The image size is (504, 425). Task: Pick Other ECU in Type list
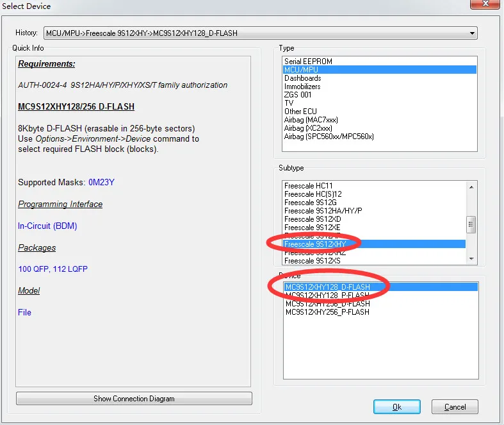point(379,112)
